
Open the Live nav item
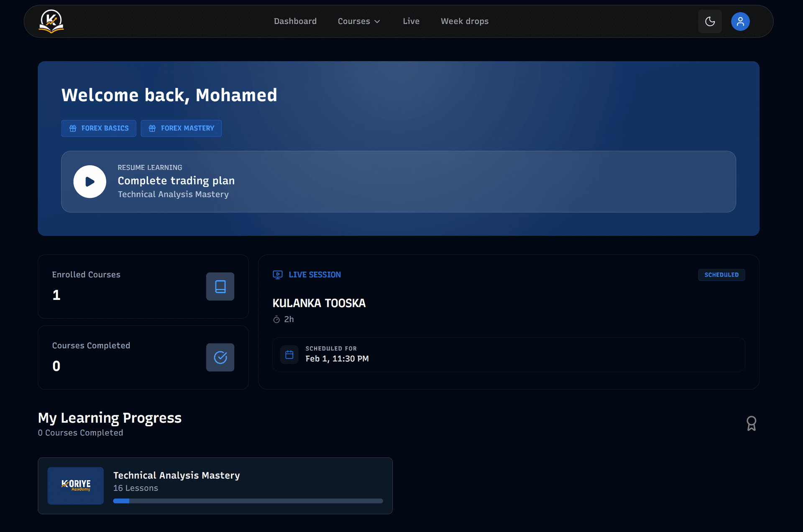(x=411, y=21)
